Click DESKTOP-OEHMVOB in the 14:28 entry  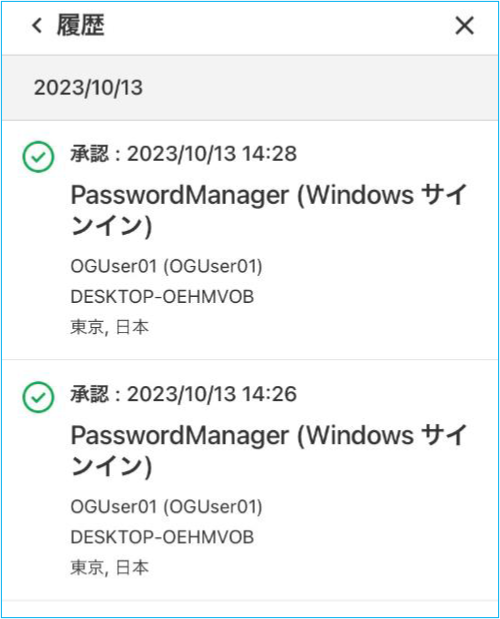[162, 297]
